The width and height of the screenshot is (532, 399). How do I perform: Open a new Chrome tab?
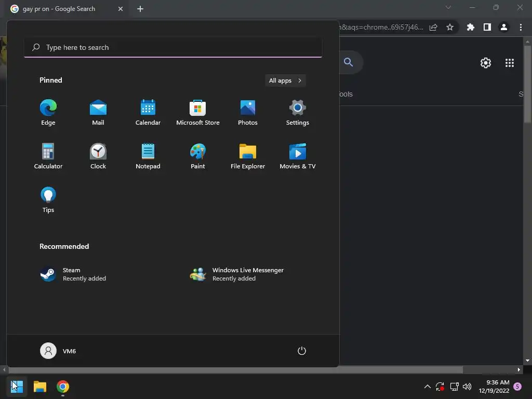[140, 9]
